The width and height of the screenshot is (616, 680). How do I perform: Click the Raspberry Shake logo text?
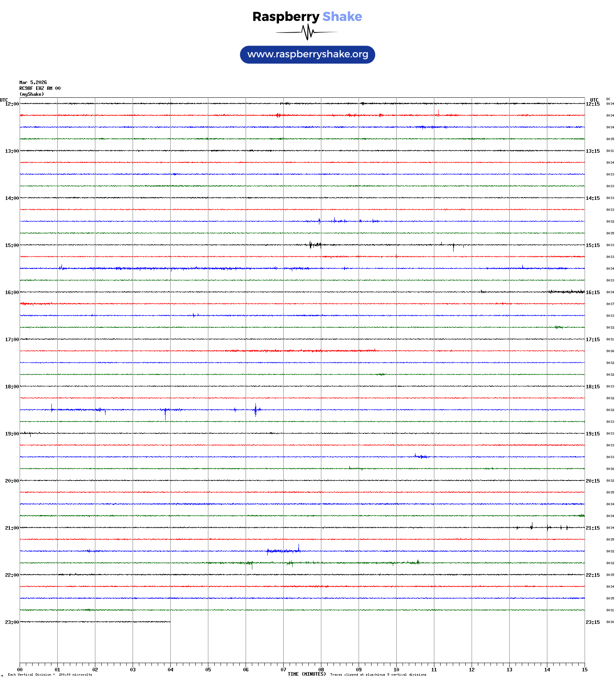(307, 16)
